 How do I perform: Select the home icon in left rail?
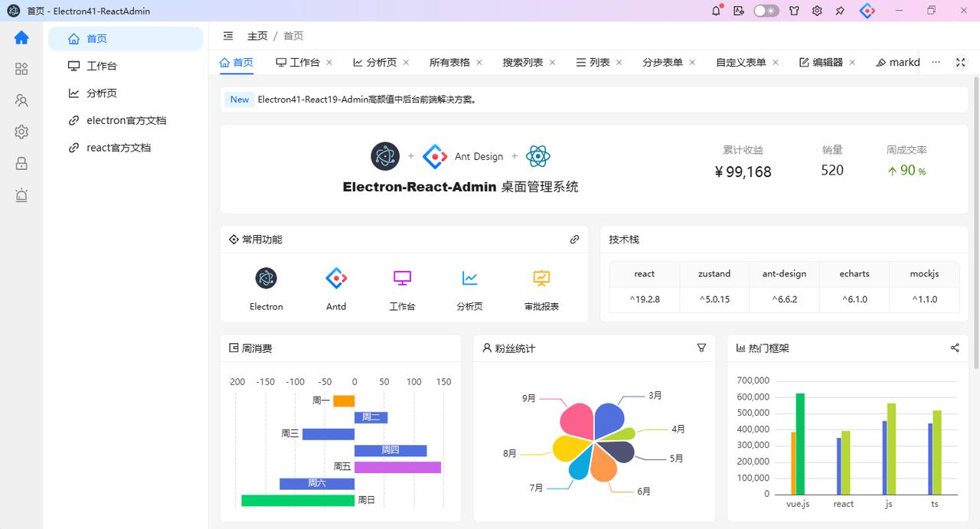[21, 38]
